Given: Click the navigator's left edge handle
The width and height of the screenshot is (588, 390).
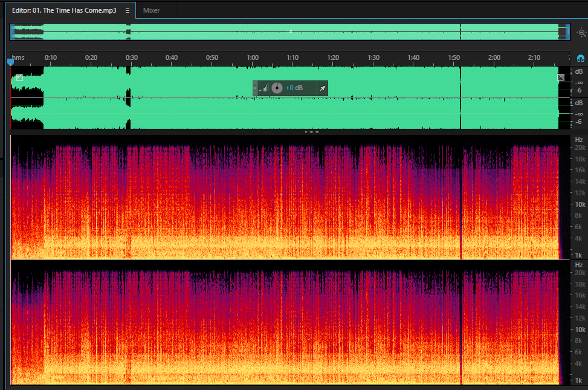Looking at the screenshot, I should coord(12,32).
